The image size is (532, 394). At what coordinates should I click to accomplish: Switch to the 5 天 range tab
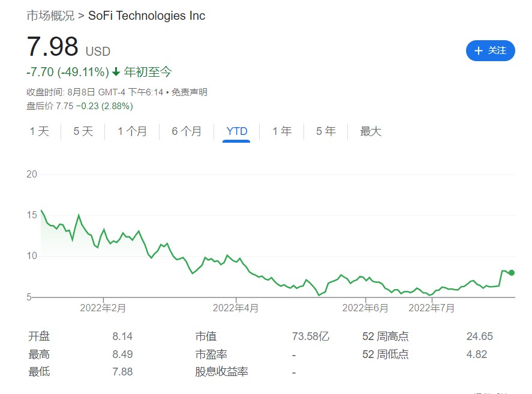[83, 131]
